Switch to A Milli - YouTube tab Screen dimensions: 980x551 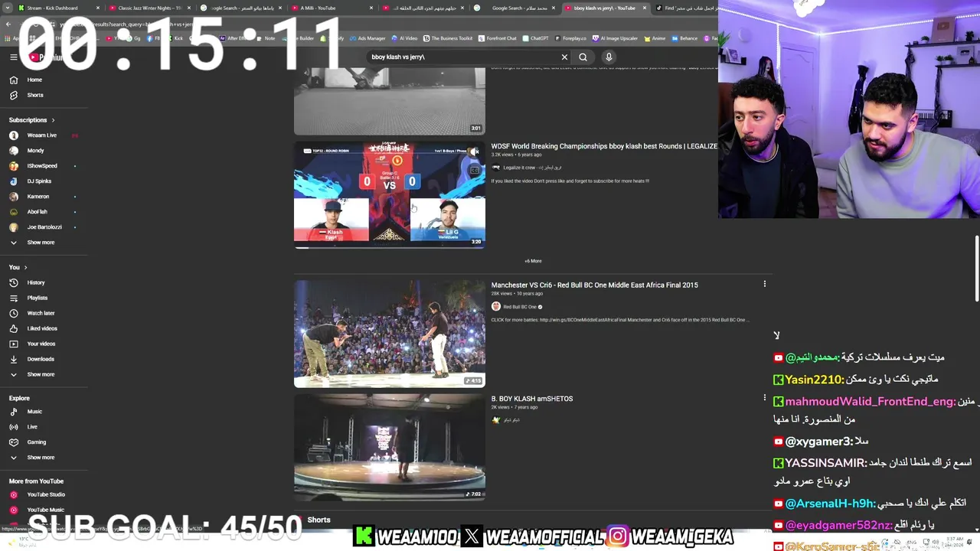coord(329,8)
